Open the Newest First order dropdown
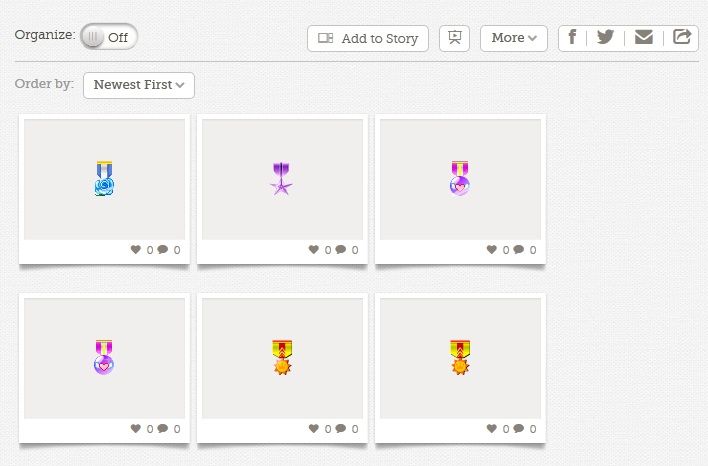This screenshot has width=708, height=466. 139,85
